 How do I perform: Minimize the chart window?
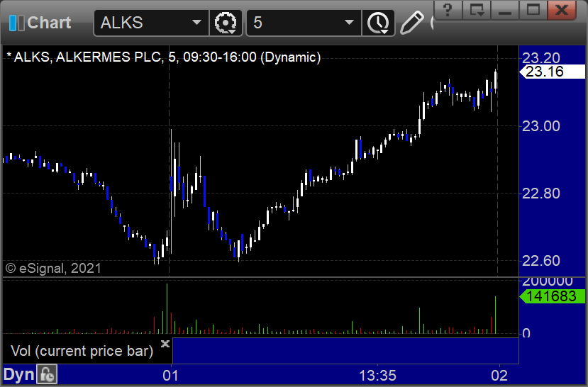point(505,10)
